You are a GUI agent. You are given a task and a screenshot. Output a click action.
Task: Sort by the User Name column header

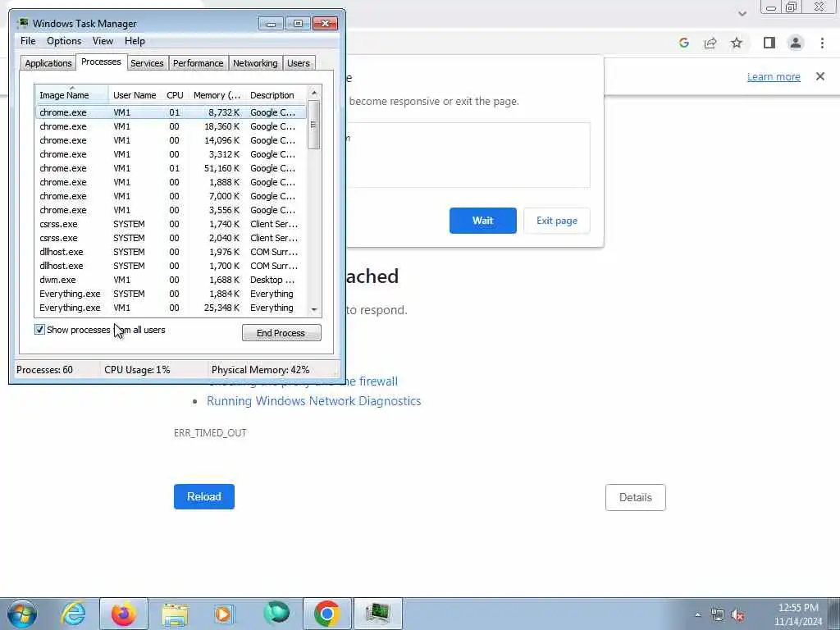coord(135,94)
